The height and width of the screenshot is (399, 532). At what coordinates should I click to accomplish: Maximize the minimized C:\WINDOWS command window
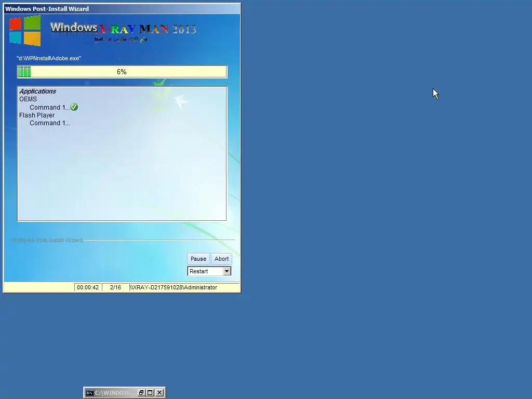coord(150,393)
